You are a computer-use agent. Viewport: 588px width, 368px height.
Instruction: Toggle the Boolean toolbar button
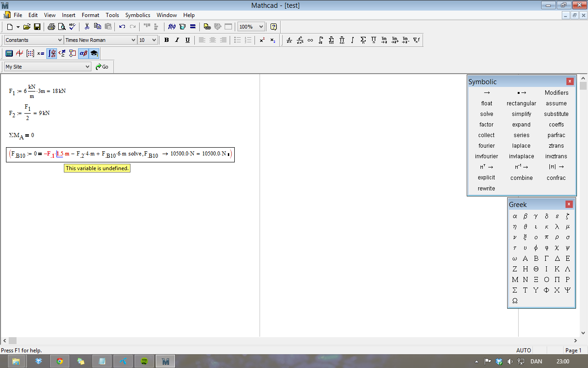(x=62, y=53)
